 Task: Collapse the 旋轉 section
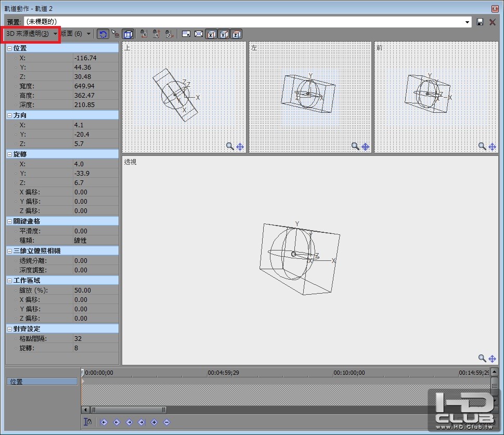coord(10,154)
